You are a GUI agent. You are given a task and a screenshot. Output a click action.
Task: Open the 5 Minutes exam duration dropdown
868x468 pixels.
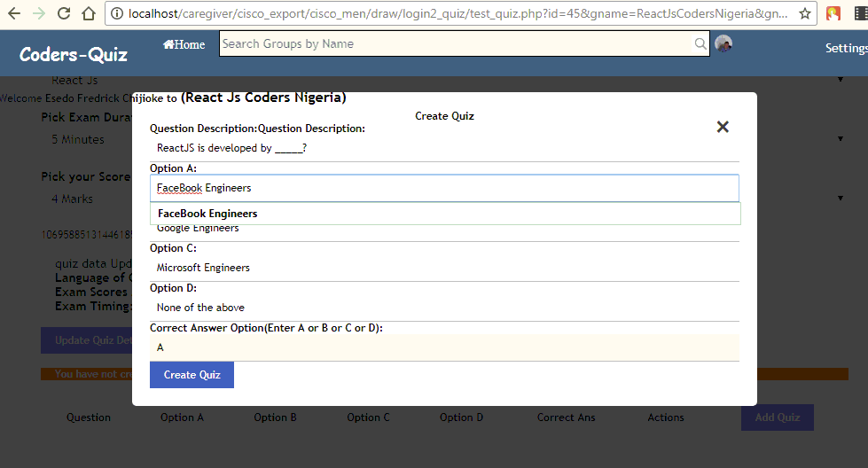[840, 139]
